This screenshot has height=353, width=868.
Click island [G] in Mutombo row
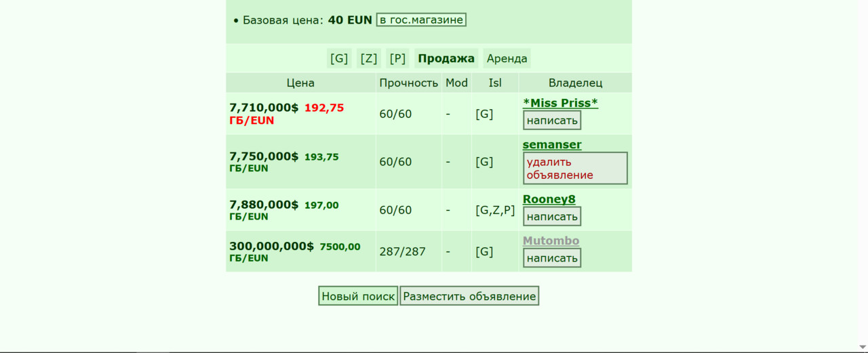(x=484, y=252)
